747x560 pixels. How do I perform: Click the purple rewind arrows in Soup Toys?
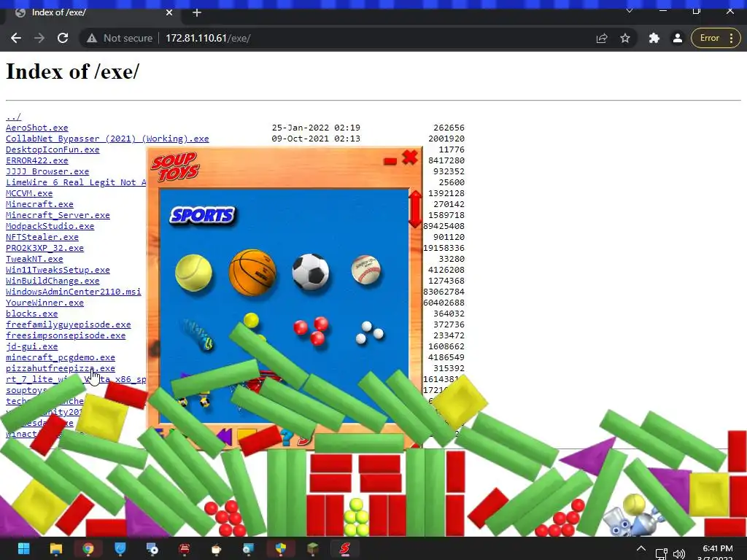click(224, 436)
